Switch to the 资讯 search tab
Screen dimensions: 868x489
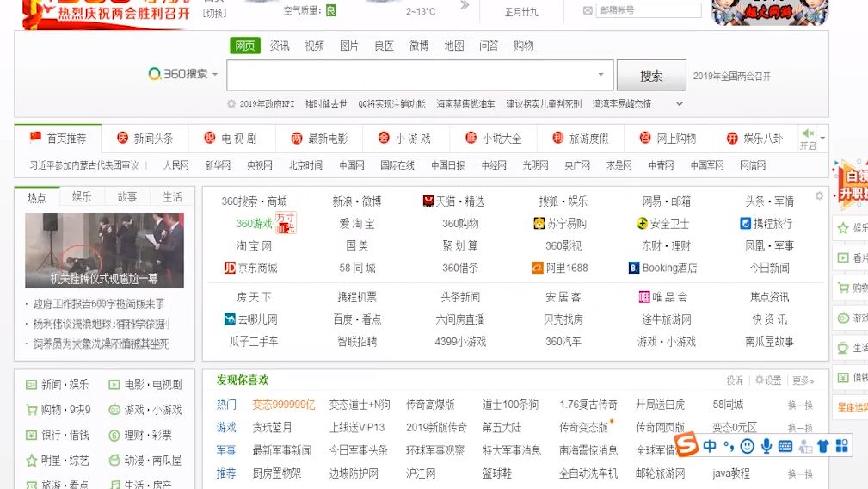[x=280, y=46]
